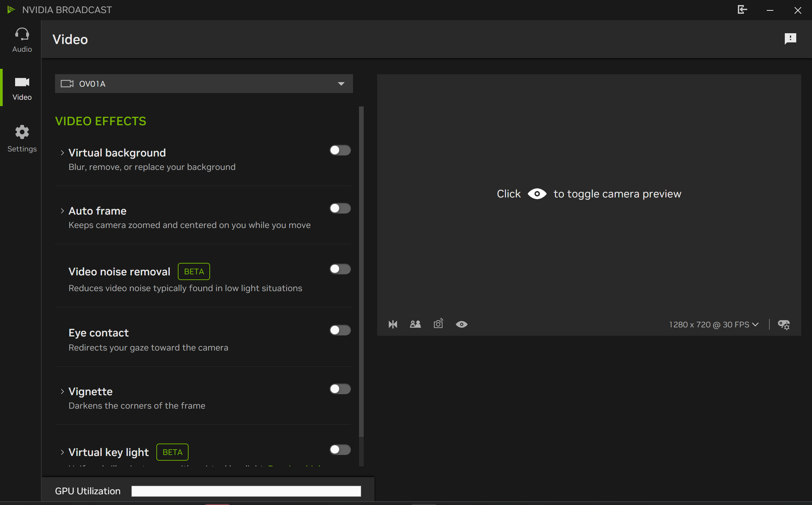Open the camera settings icon beside resolution
The image size is (812, 505).
coord(784,325)
